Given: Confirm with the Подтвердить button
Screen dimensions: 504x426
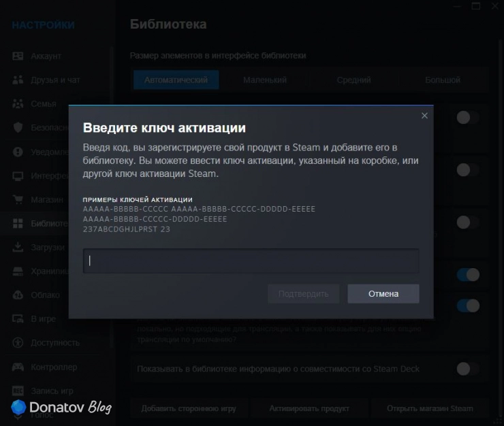Looking at the screenshot, I should tap(304, 293).
